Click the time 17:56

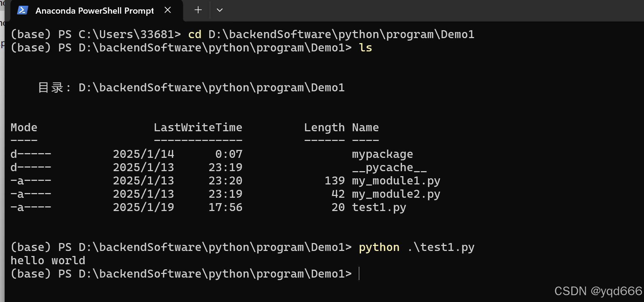225,207
